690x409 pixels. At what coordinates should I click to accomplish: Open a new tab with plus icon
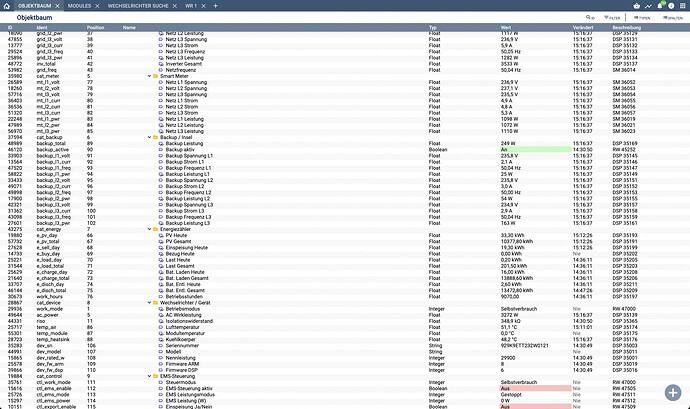pyautogui.click(x=215, y=6)
